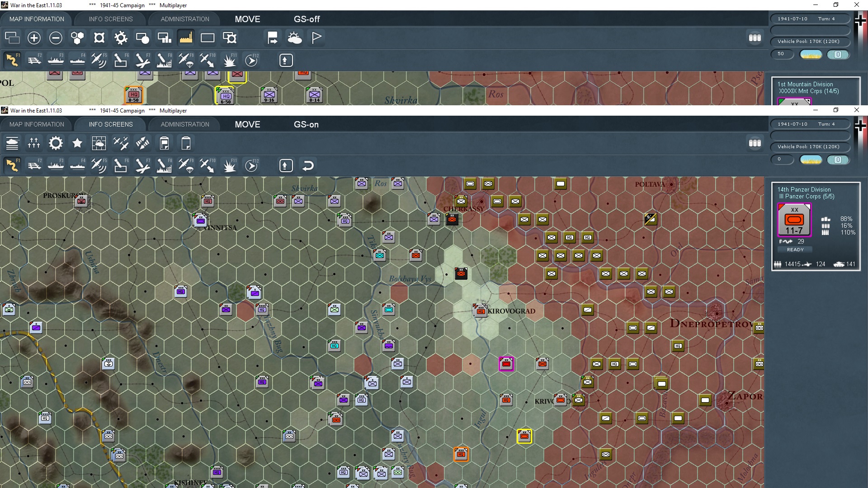The height and width of the screenshot is (488, 868).
Task: Toggle GS-on to turn it off
Action: tap(306, 124)
